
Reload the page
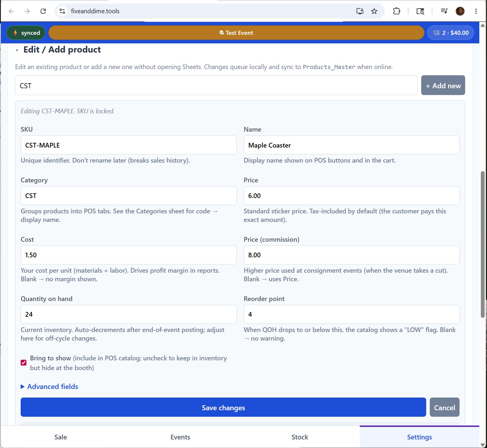point(43,11)
